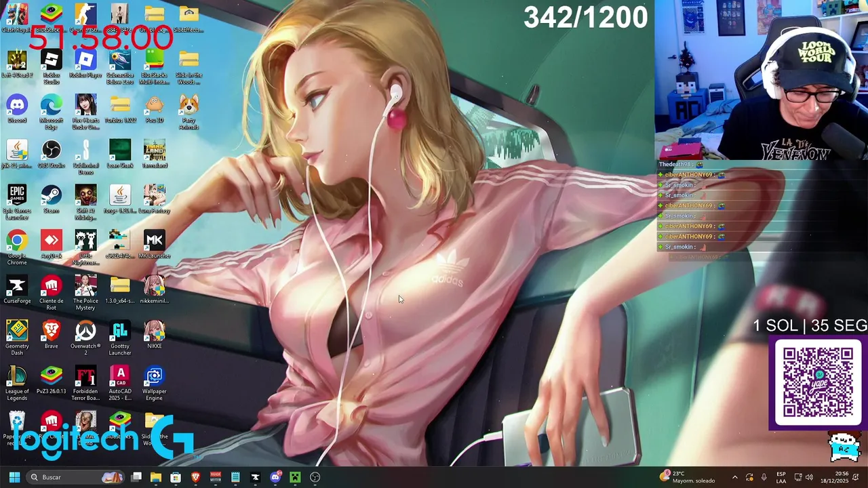The width and height of the screenshot is (868, 488).
Task: Launch League of Legends desktop icon
Action: pyautogui.click(x=17, y=384)
